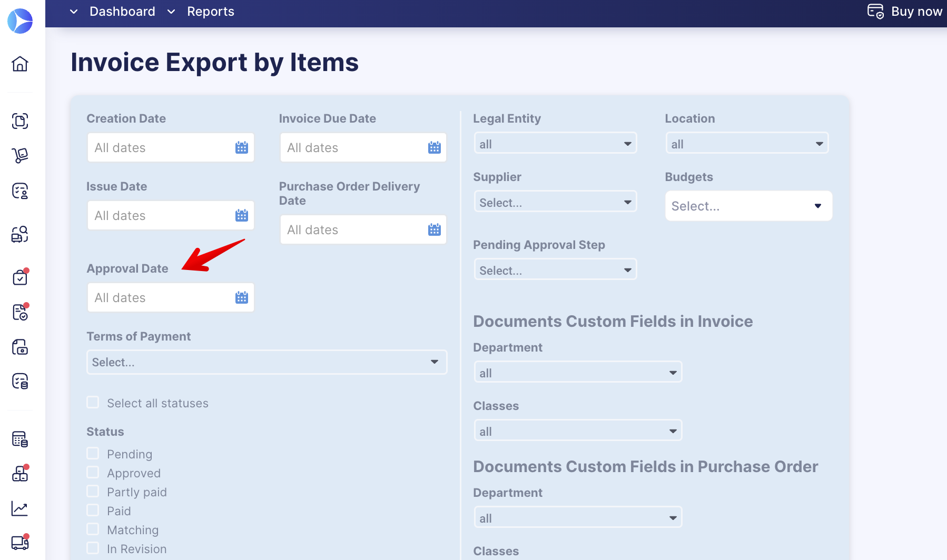
Task: Enable the Select all statuses checkbox
Action: [93, 402]
